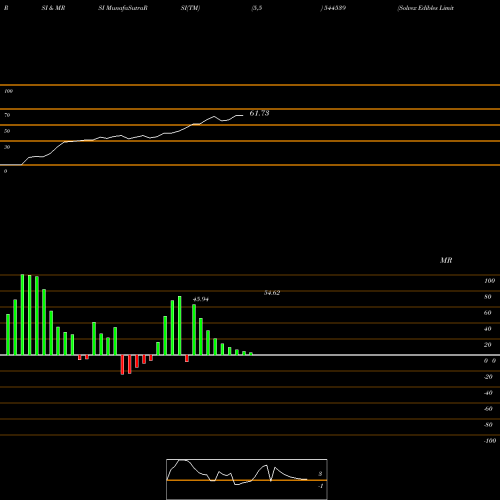The height and width of the screenshot is (500, 500).
Task: Click the 50 level label on RSI axis
Action: pyautogui.click(x=7, y=131)
